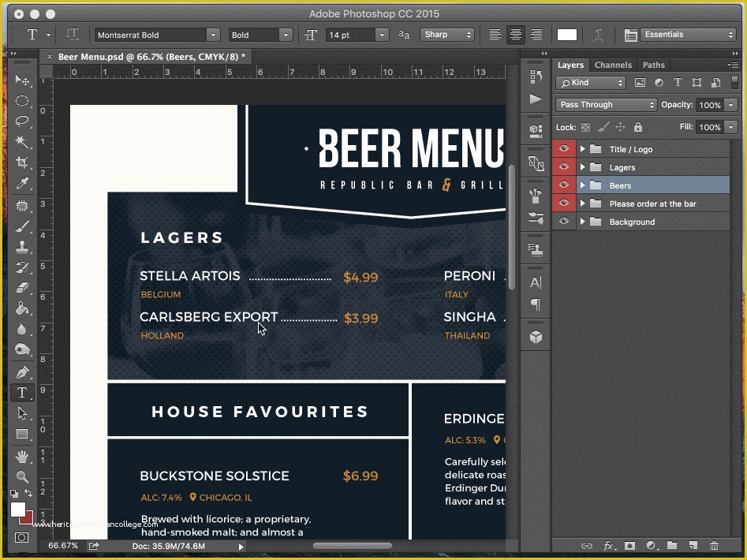Select the Move tool
This screenshot has width=747, height=560.
pyautogui.click(x=22, y=80)
